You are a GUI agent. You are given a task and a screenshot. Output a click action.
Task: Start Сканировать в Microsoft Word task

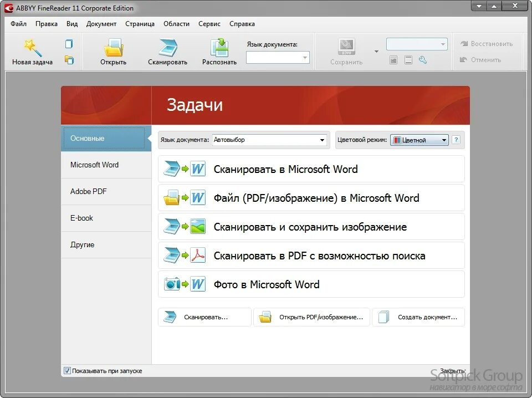pos(311,169)
